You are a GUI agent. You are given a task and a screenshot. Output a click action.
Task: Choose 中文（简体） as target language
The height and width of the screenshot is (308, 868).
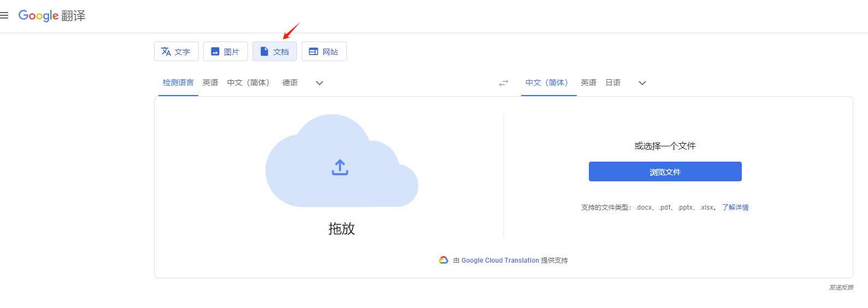click(x=549, y=82)
